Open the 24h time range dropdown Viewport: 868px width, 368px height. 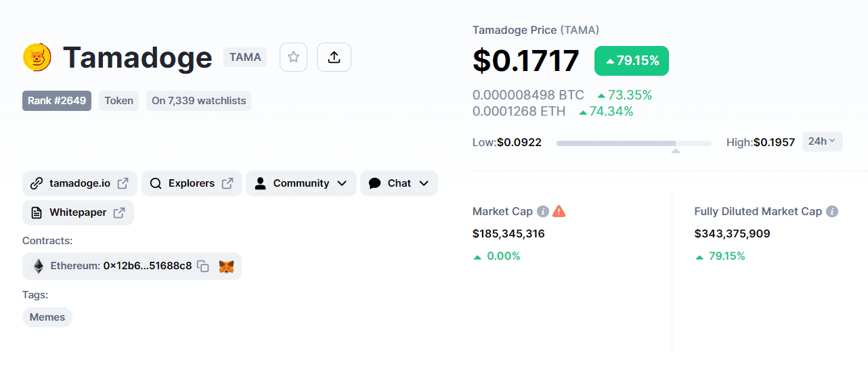tap(823, 141)
